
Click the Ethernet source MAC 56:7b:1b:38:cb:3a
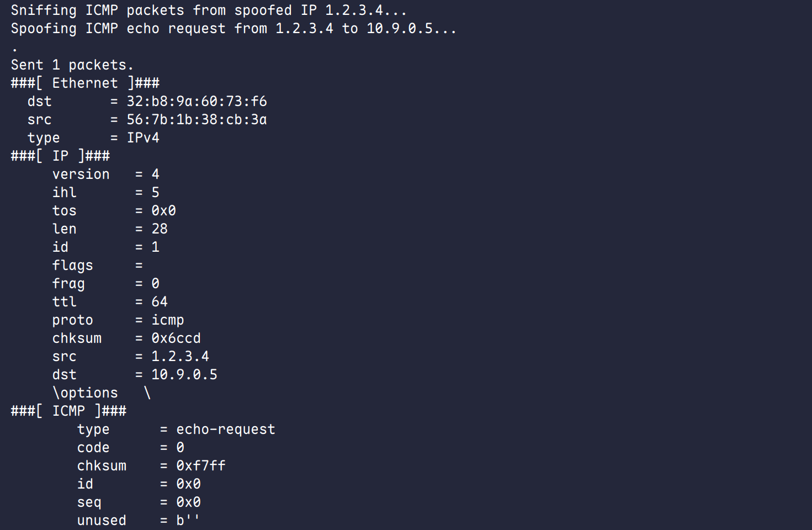[197, 120]
